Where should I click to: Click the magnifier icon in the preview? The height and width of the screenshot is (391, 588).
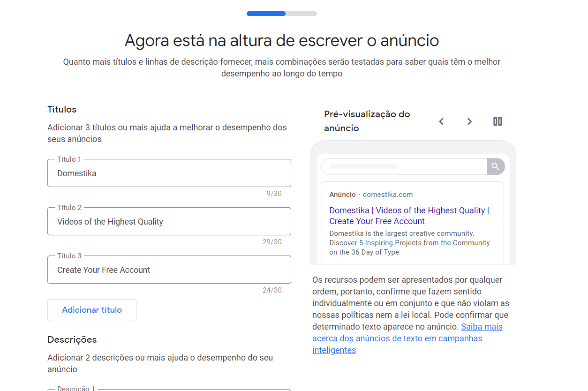(x=496, y=166)
